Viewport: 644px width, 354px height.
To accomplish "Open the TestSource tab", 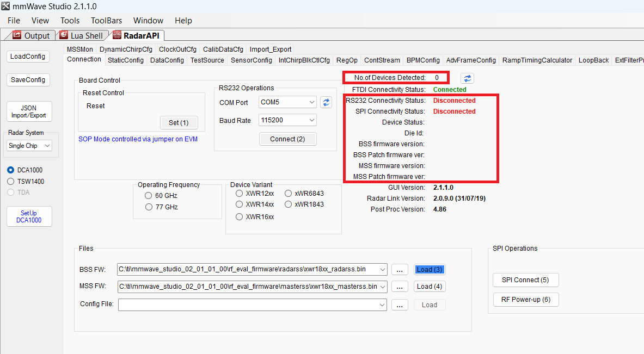I will 207,60.
